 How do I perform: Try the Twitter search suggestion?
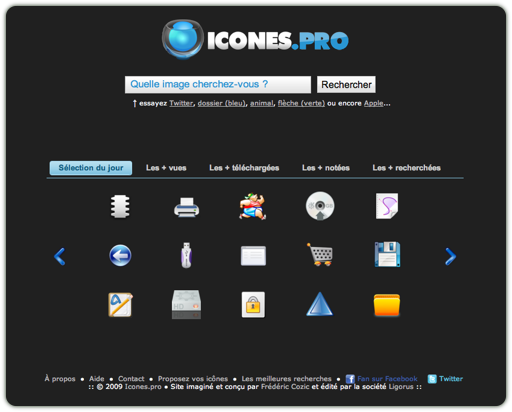click(181, 103)
